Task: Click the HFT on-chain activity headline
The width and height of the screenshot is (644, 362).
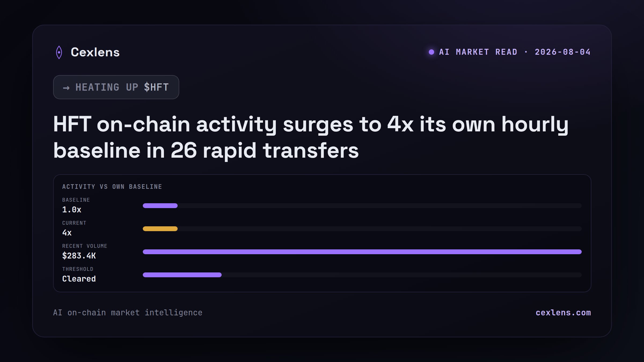Action: click(311, 137)
